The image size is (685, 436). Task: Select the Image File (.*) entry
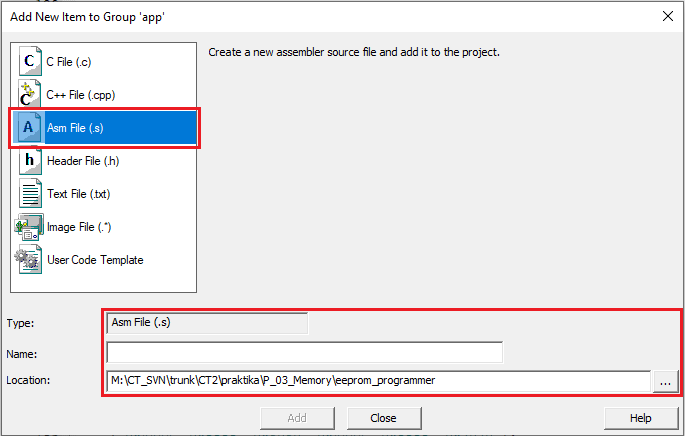point(82,227)
